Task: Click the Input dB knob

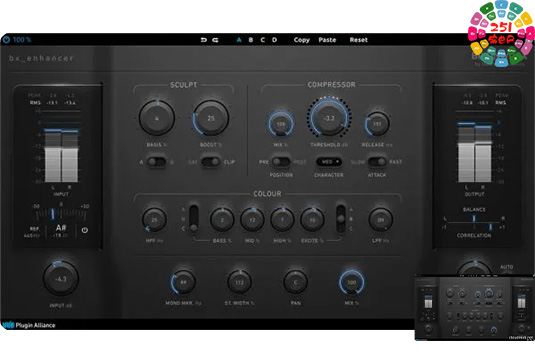Action: point(61,279)
